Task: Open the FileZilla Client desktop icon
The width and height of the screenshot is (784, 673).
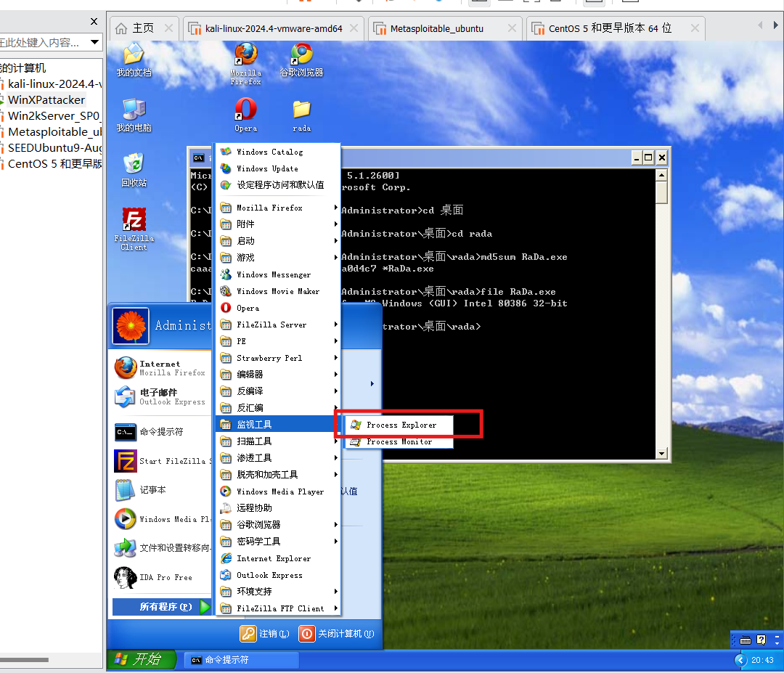Action: pos(134,229)
